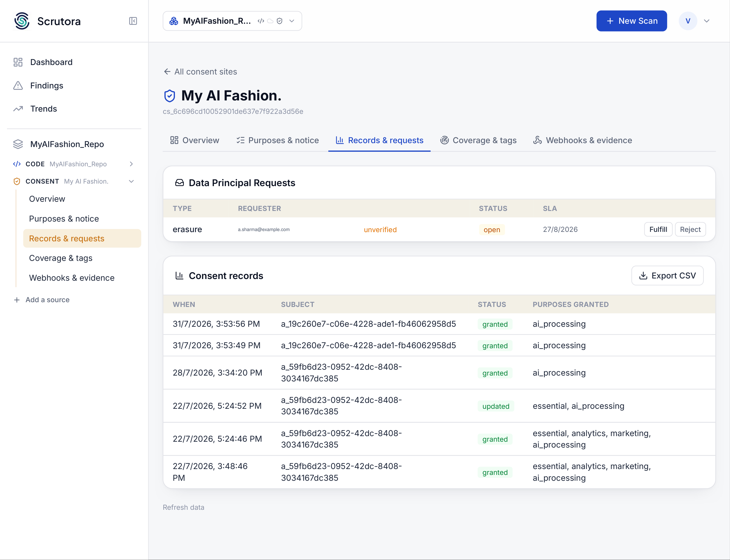Click the PURPOSES GRANTED column header
The height and width of the screenshot is (560, 730).
[570, 304]
